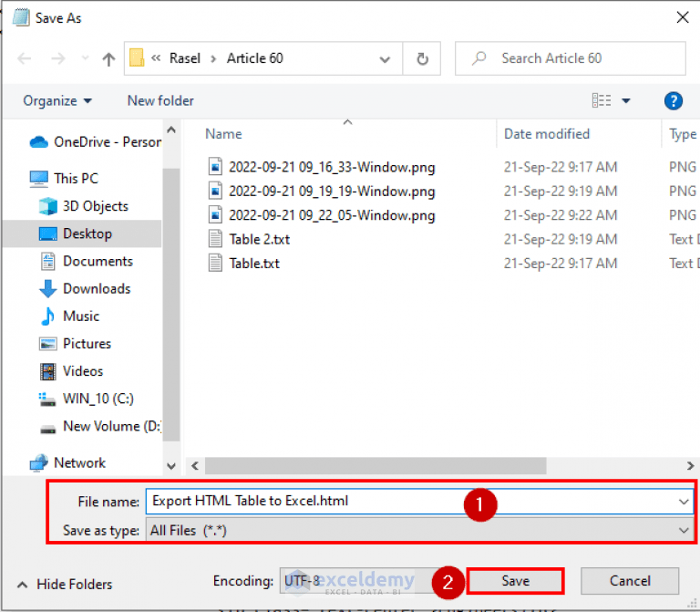This screenshot has height=612, width=700.
Task: Select OneDrive - Personal in navigation pane
Action: pyautogui.click(x=95, y=142)
